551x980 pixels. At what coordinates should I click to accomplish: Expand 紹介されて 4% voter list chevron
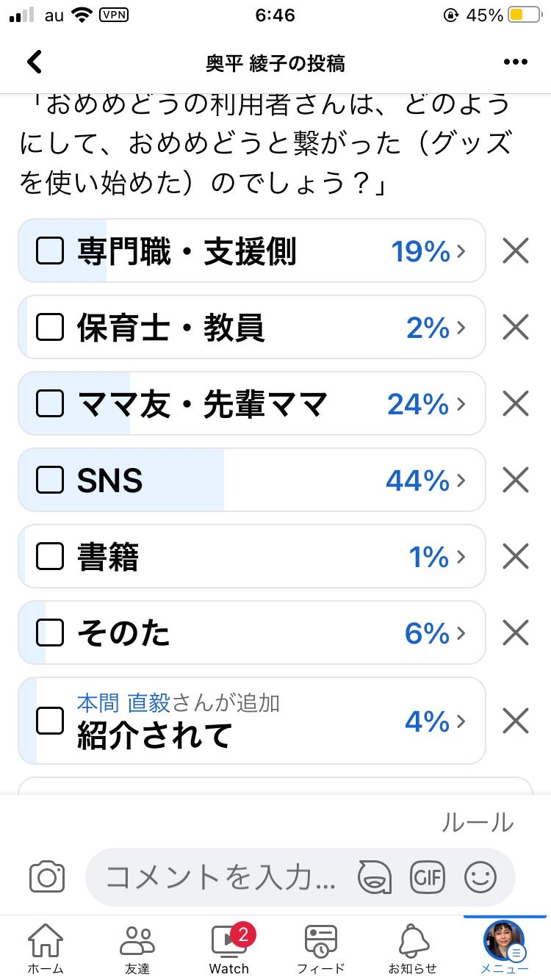pos(461,721)
